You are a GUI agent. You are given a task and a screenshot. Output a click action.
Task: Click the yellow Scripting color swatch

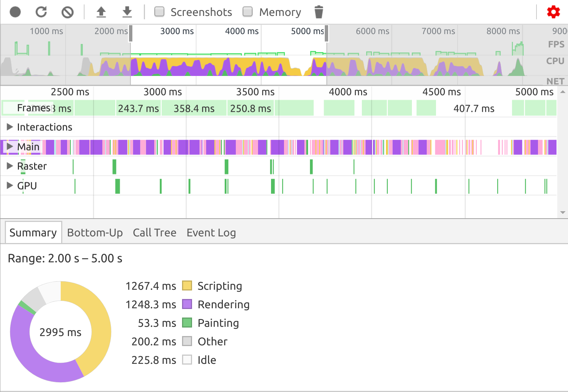coord(187,286)
